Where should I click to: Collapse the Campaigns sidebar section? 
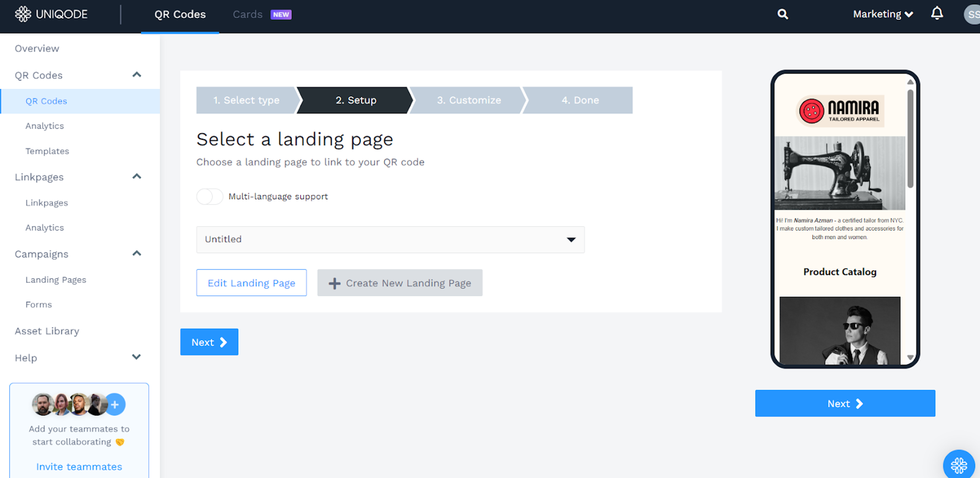[x=137, y=254]
